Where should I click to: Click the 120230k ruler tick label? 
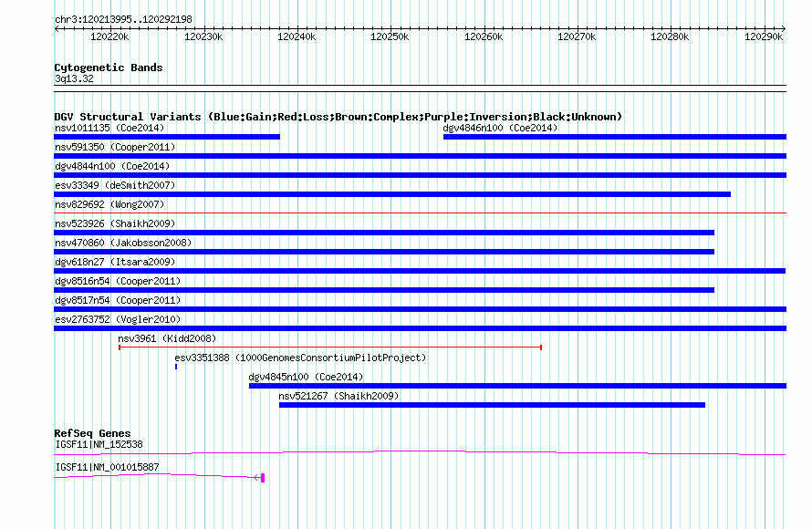[203, 36]
